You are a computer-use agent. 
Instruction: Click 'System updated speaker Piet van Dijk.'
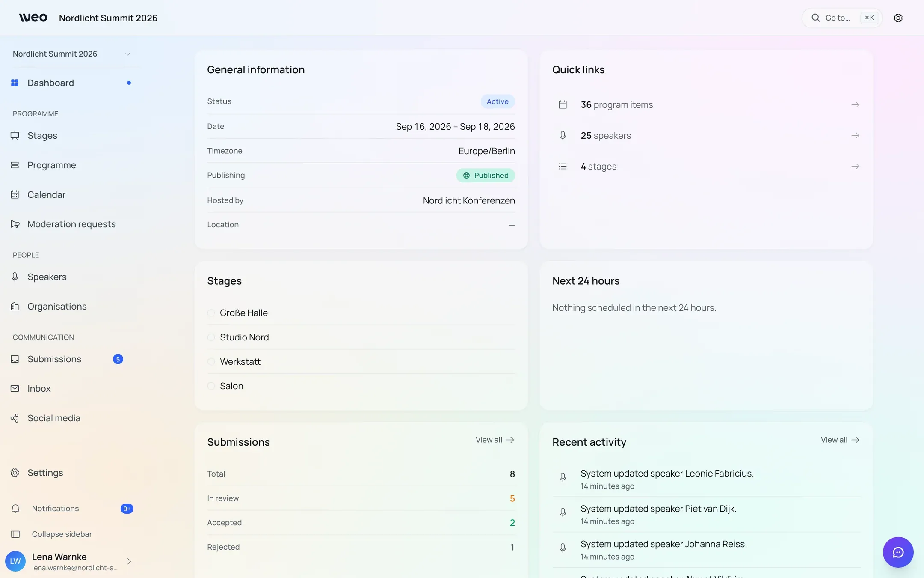coord(658,509)
